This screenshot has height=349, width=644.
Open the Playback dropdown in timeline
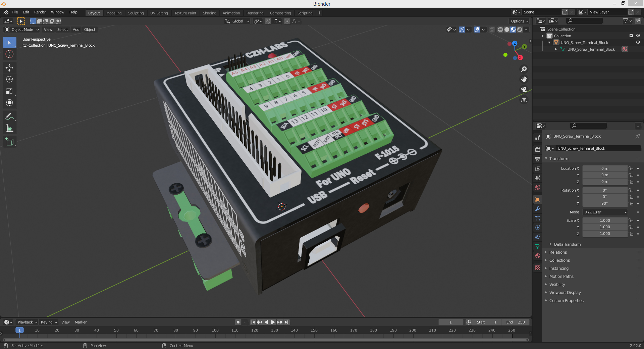click(x=28, y=322)
